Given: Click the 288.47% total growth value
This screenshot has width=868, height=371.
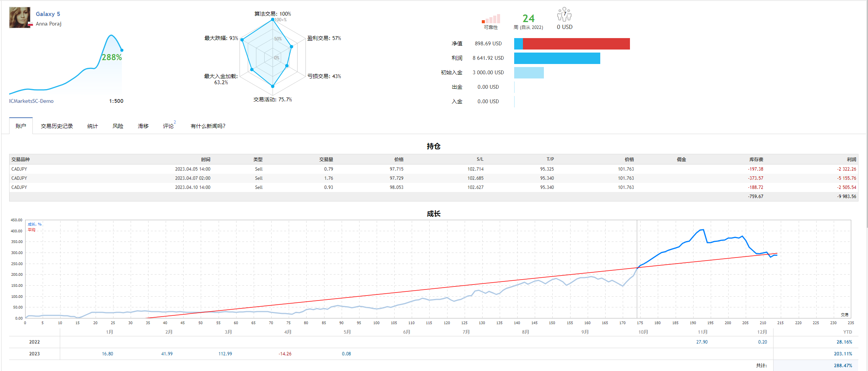Looking at the screenshot, I should point(843,366).
